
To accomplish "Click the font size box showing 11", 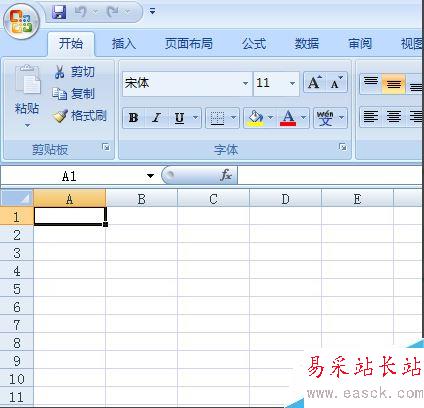I will pyautogui.click(x=270, y=83).
